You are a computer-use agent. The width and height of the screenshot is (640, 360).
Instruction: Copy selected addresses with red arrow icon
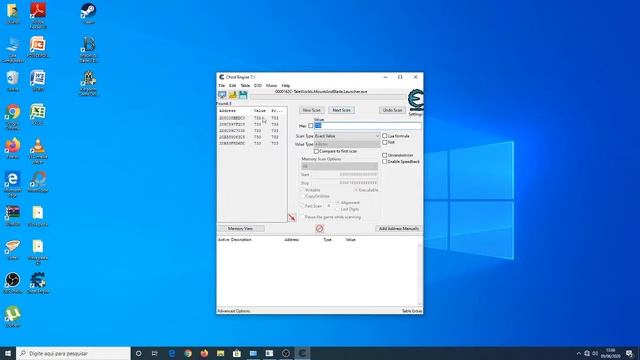[x=292, y=218]
